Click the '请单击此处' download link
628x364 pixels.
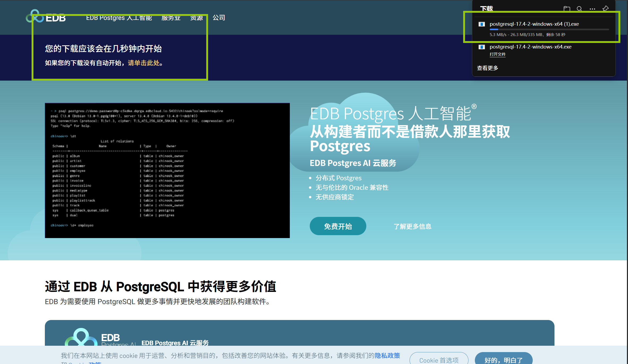point(144,63)
